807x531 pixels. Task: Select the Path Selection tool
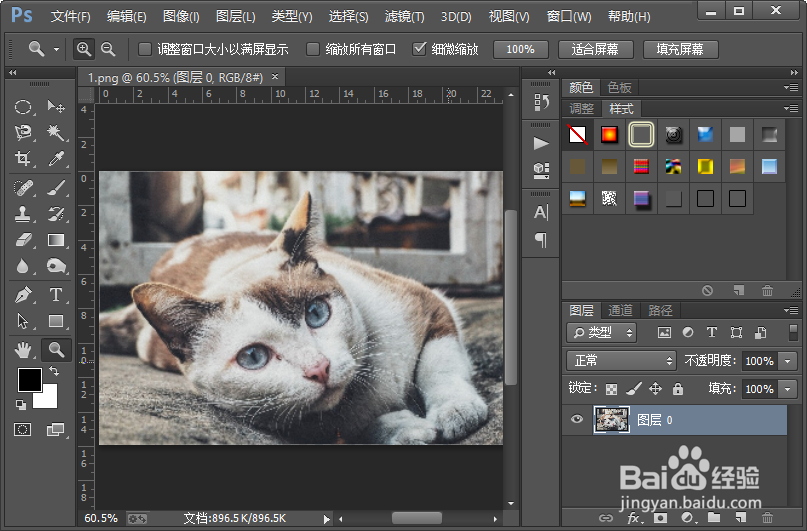click(23, 321)
